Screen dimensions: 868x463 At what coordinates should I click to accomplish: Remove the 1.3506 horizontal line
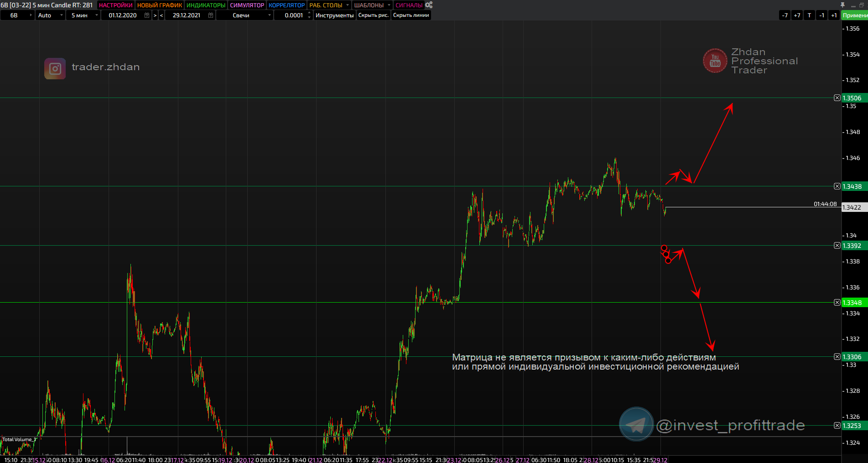click(837, 98)
